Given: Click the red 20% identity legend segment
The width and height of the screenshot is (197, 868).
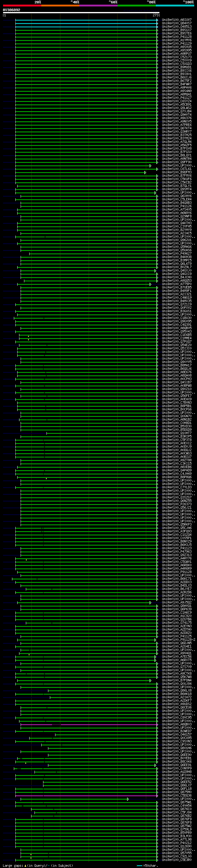Looking at the screenshot, I should pos(22,6).
